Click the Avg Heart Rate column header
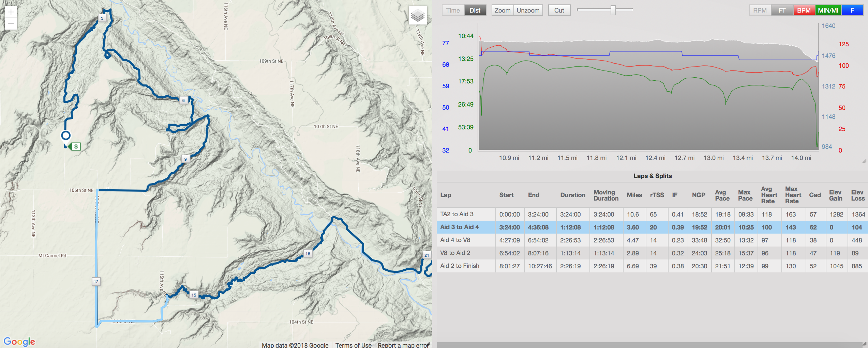This screenshot has width=868, height=348. pos(769,195)
